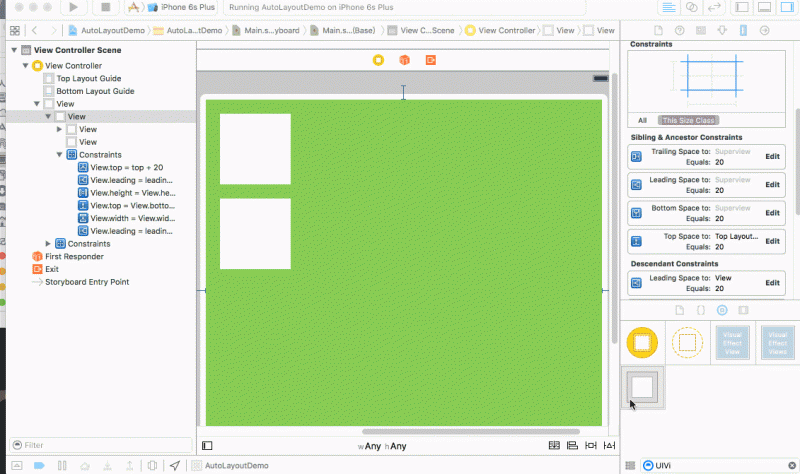The image size is (800, 474).
Task: Edit the Top Space to Top Layout constraint
Action: (x=772, y=241)
